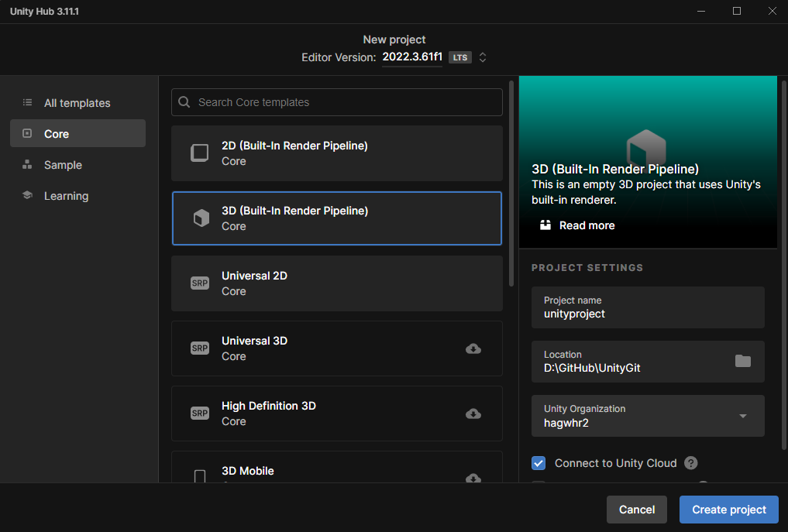This screenshot has height=532, width=788.
Task: Click the project settings panel scrollbar
Action: 784,266
